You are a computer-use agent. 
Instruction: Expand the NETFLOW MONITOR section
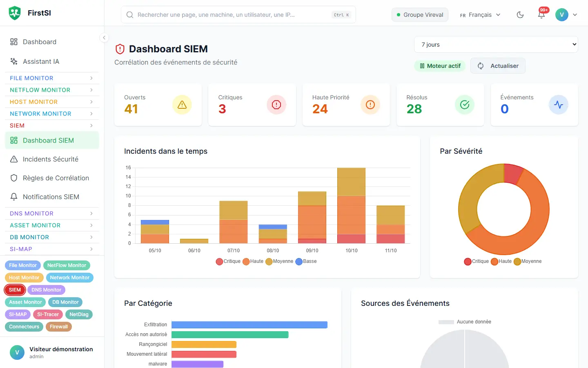(52, 90)
